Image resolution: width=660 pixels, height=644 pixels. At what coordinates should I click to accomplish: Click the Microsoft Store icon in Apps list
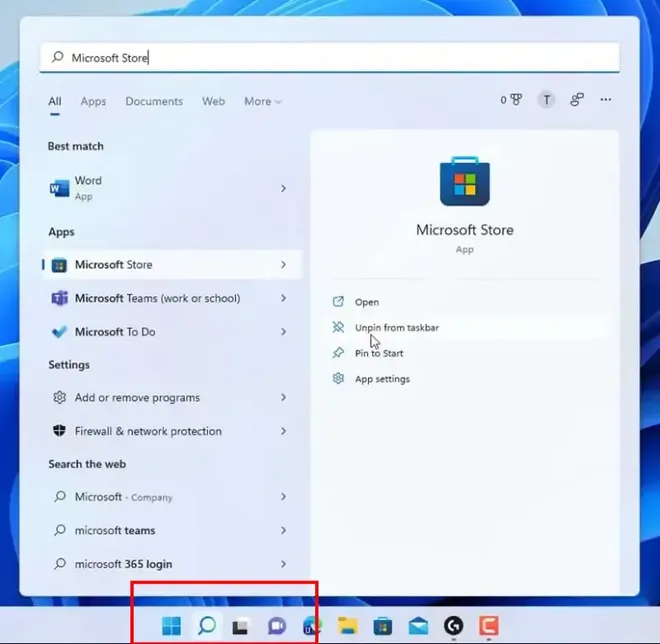click(59, 265)
